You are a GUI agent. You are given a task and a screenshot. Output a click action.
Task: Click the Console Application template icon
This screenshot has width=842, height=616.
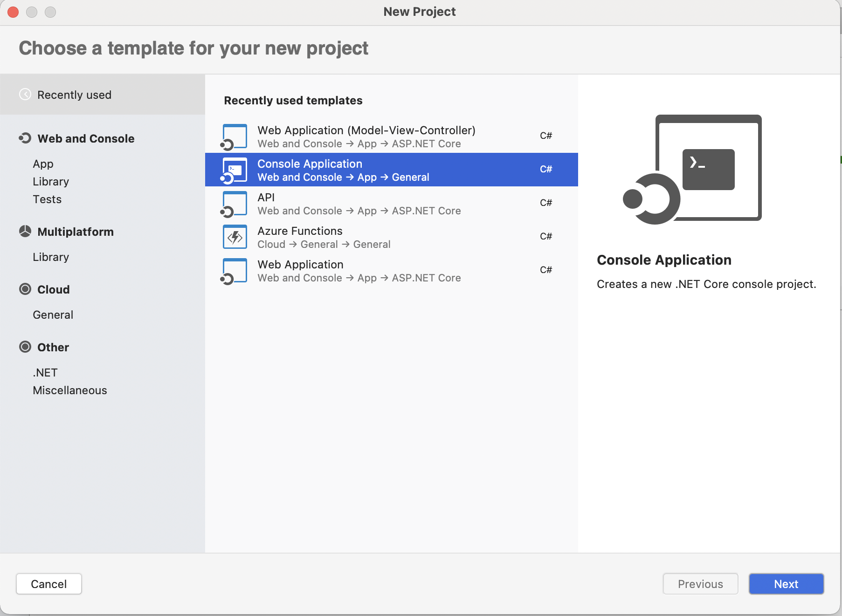234,171
